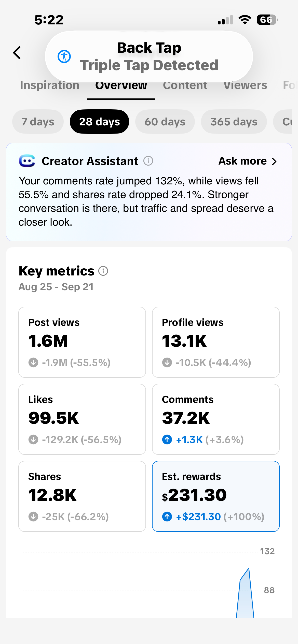This screenshot has height=644, width=298.
Task: Select the 7 days range
Action: pyautogui.click(x=38, y=122)
